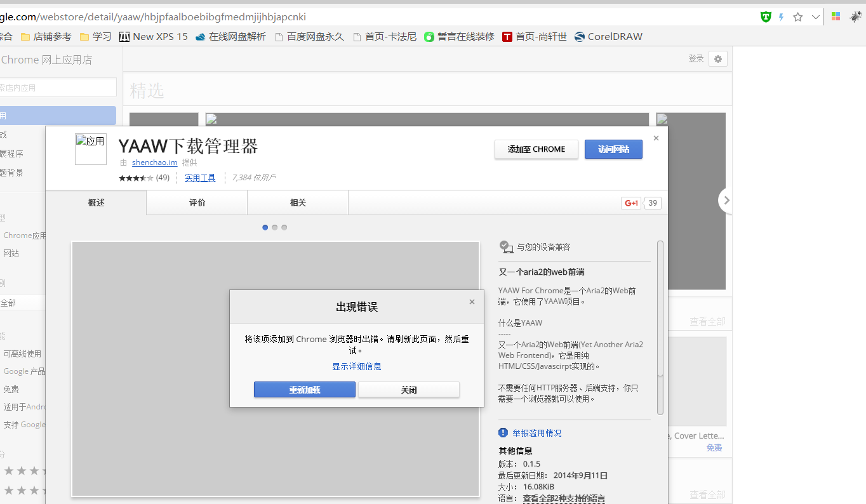
Task: Click the blue report abuse exclamation icon
Action: point(503,432)
